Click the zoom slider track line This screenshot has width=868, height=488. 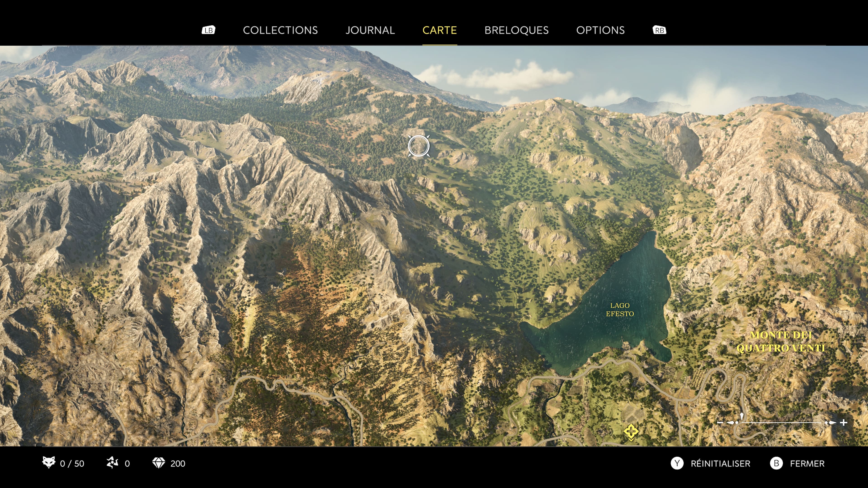[x=782, y=422]
